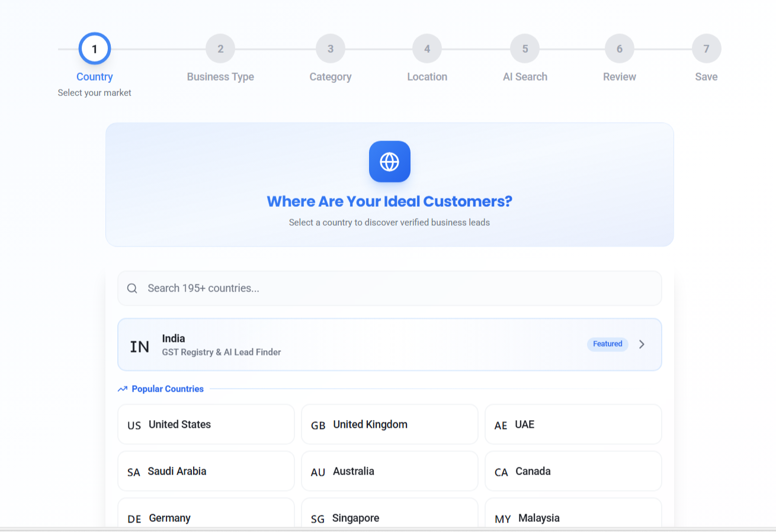Choose Australia country option

(389, 471)
